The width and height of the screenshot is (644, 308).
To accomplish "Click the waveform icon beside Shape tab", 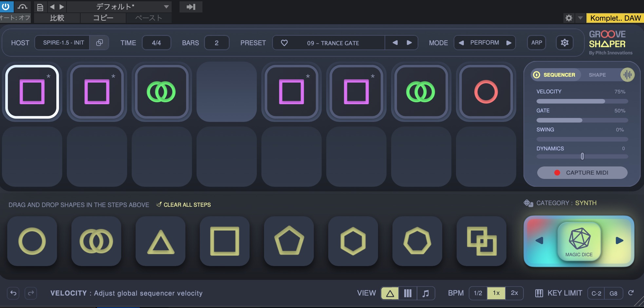I will click(x=627, y=75).
